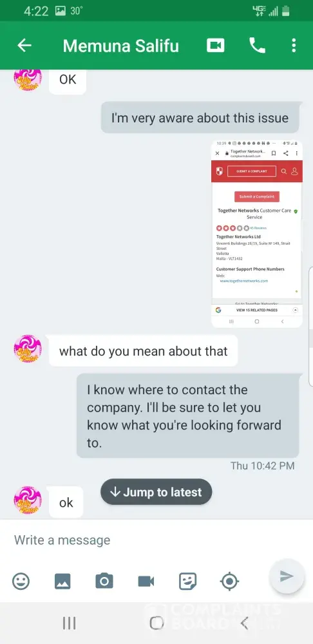Open the sticker picker
The image size is (313, 644).
click(x=187, y=581)
